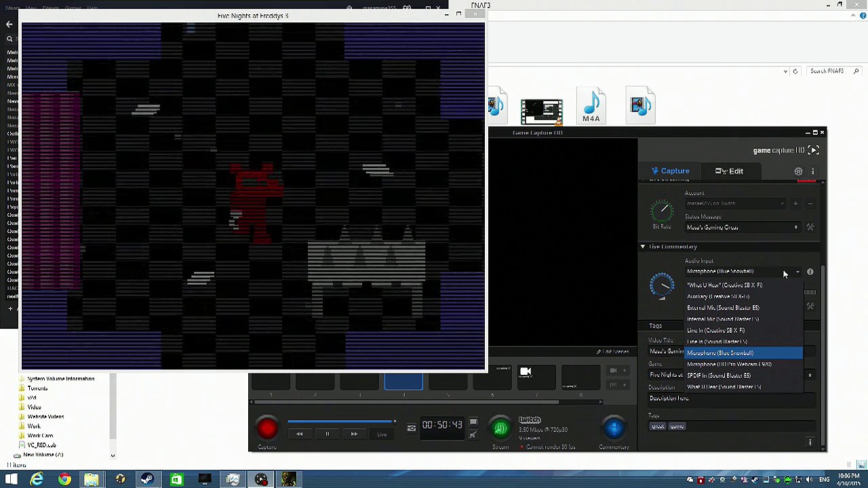Open Google Chrome from taskbar
This screenshot has width=868, height=488.
[x=64, y=480]
